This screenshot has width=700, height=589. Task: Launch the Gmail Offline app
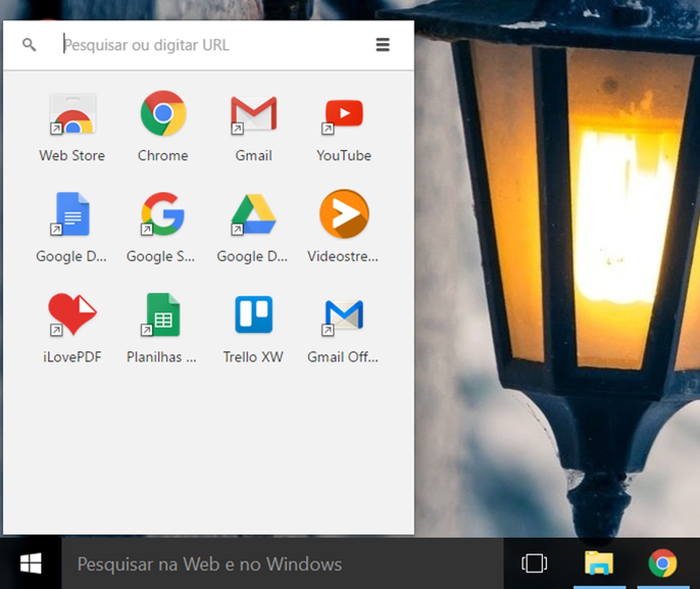coord(344,315)
